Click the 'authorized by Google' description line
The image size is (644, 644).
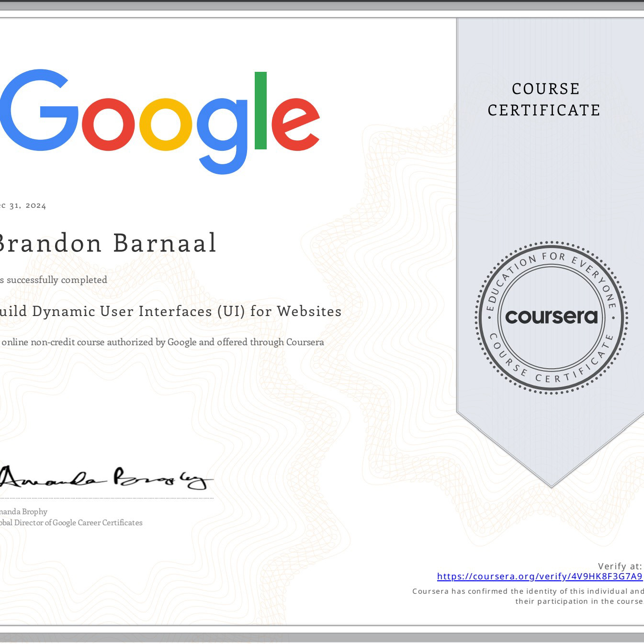click(162, 342)
